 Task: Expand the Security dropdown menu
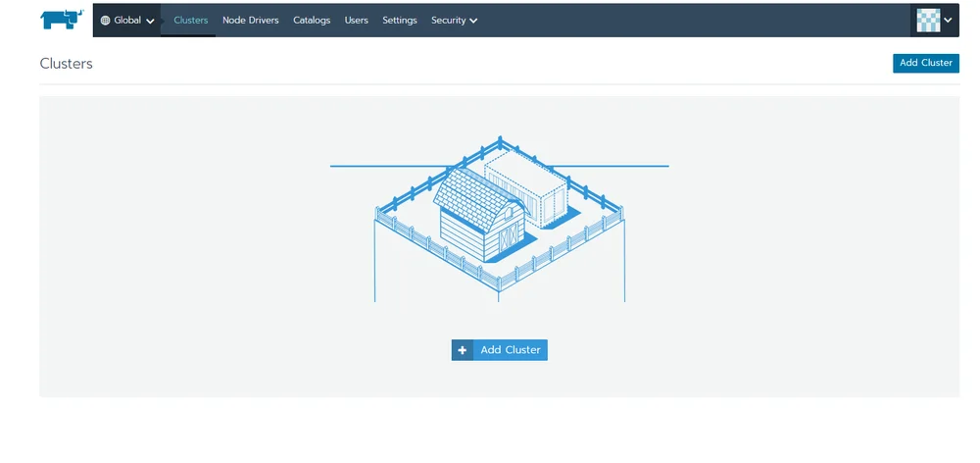point(455,20)
